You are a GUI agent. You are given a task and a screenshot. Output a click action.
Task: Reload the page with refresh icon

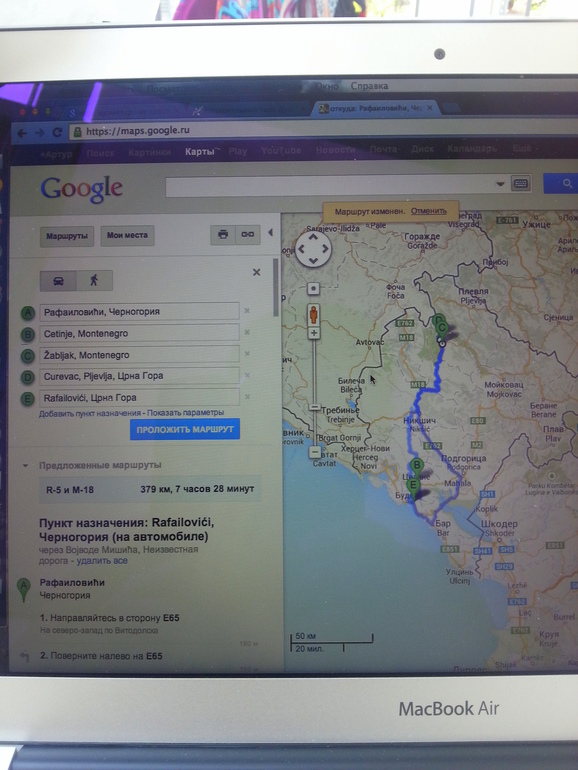coord(57,132)
